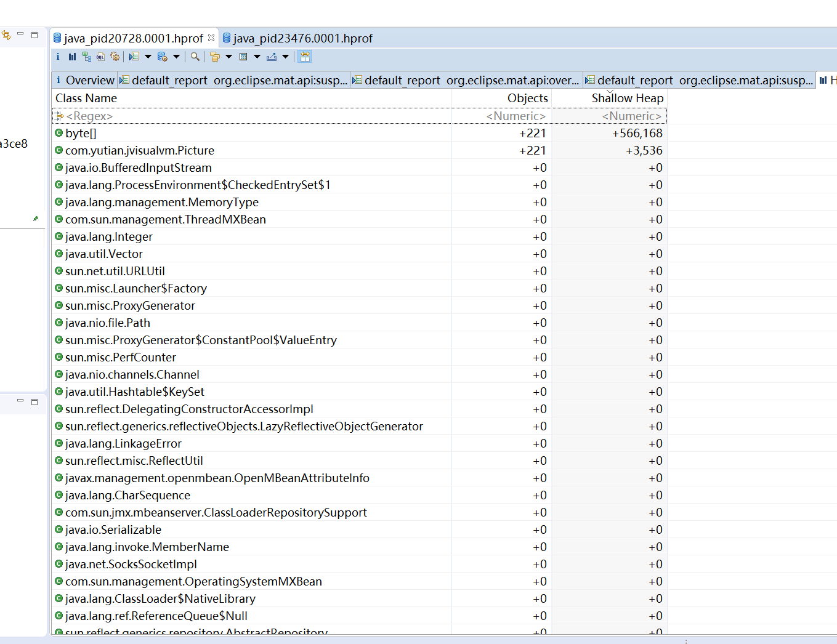Screen dimensions: 837x644
Task: Click the Open Query Browser icon
Action: 162,57
